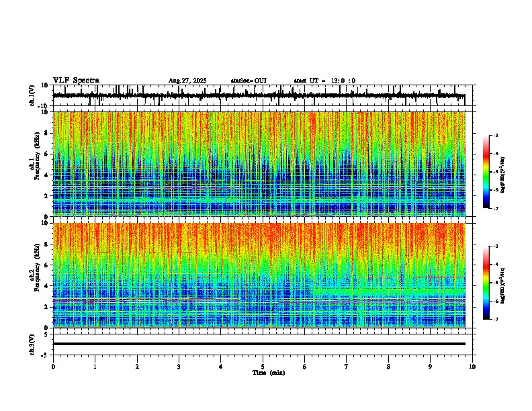
Task: Click the ch.2 colorbar "log(PSD)(V²/Hz)" label
Action: coord(503,285)
